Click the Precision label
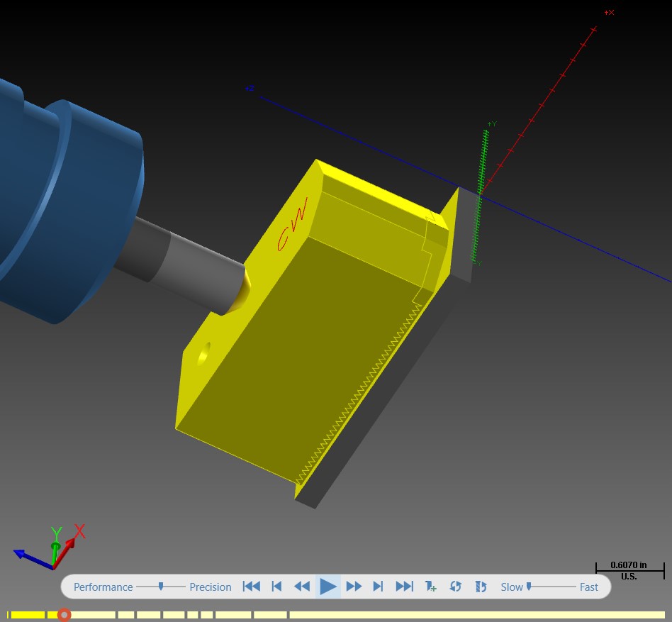Viewport: 672px width, 622px height. click(211, 587)
